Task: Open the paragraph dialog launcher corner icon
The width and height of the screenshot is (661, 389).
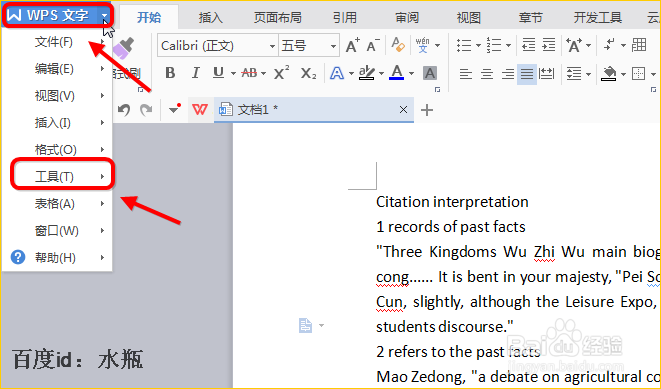Action: 653,89
